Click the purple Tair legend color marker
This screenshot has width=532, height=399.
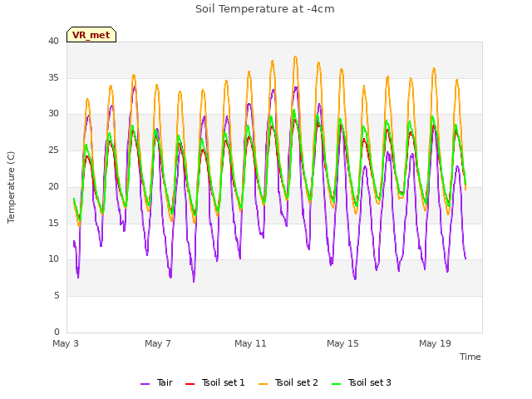point(145,384)
